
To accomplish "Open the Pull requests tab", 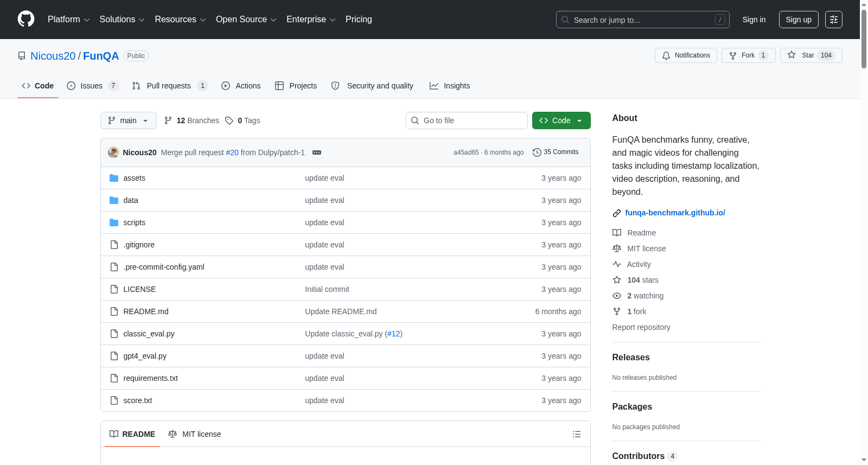I will pyautogui.click(x=170, y=86).
